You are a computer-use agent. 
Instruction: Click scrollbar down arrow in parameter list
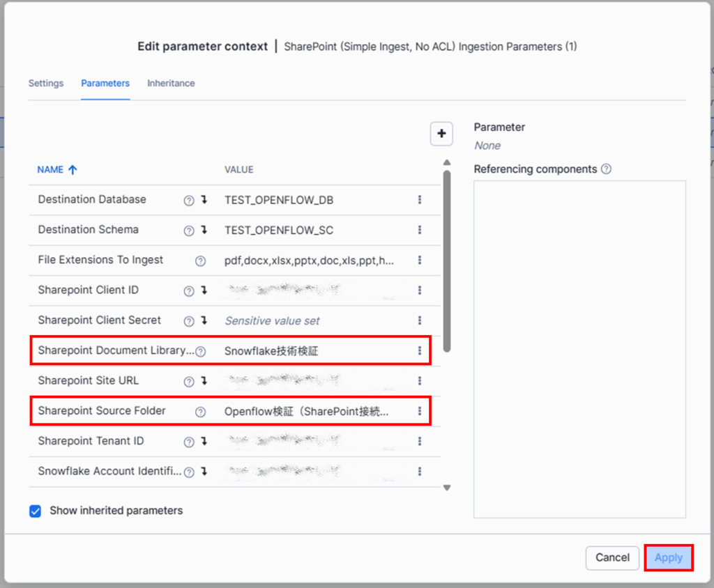coord(447,488)
